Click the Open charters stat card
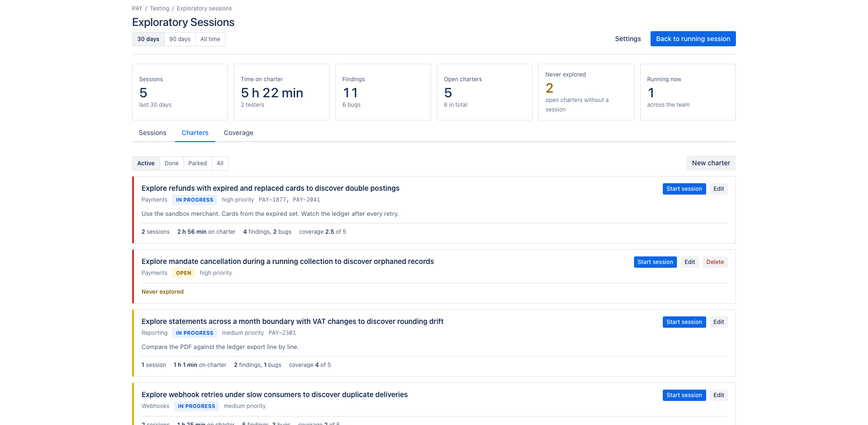Screen dimensions: 868x425 484,92
